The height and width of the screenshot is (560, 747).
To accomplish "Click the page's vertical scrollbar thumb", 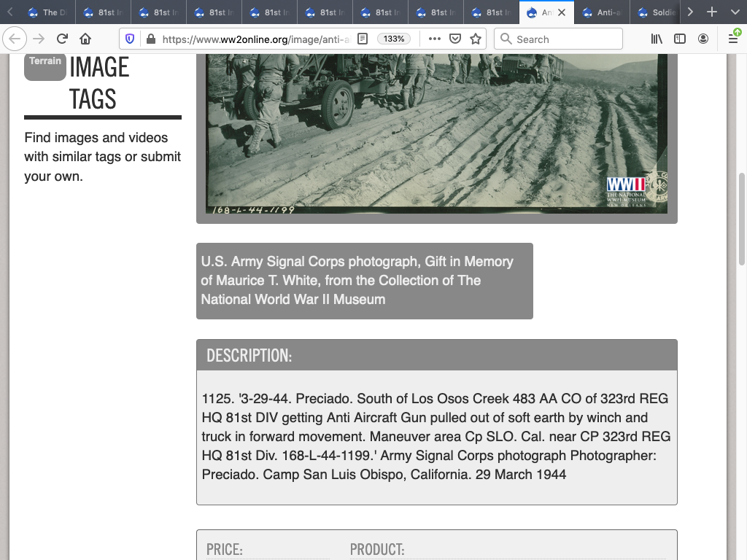I will pyautogui.click(x=742, y=219).
